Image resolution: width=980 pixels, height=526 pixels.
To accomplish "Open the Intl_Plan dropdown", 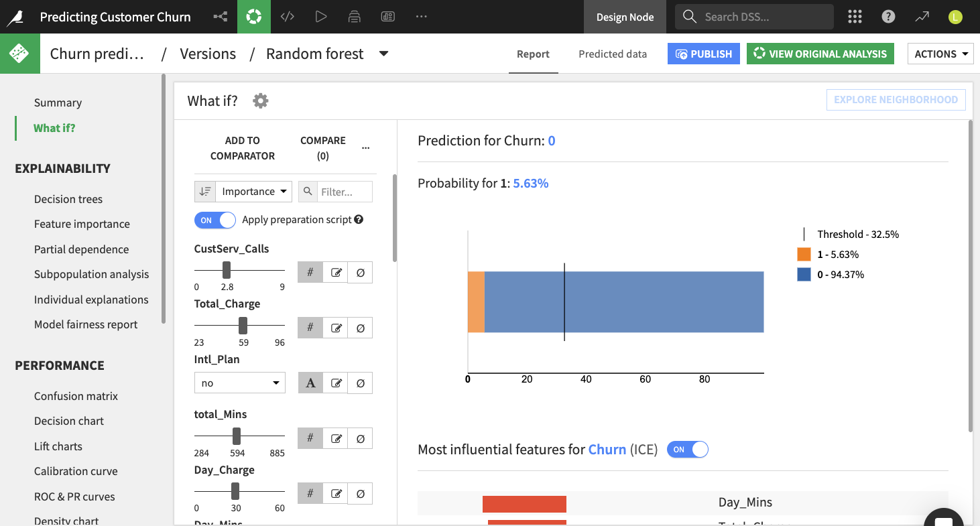I will tap(239, 383).
